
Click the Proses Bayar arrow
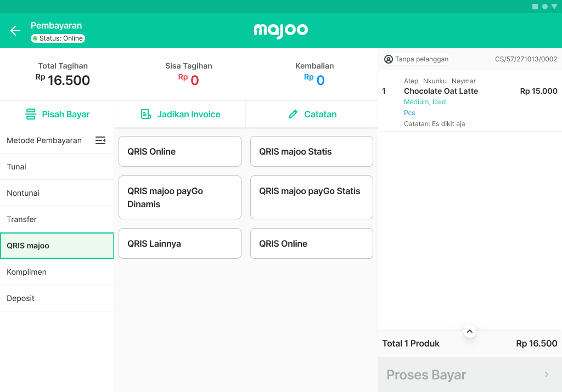pos(546,374)
